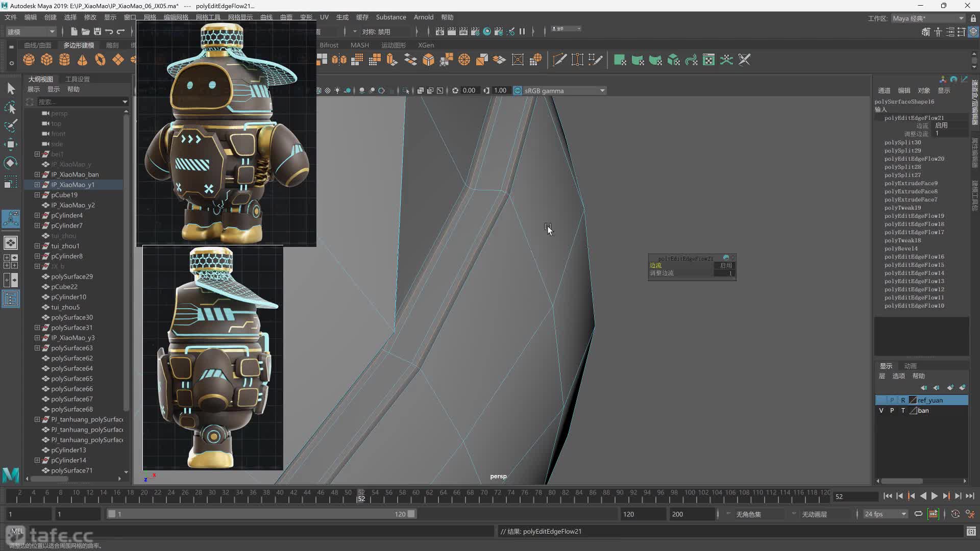Select polyEditEdgeFlow20 in channel box inputs
This screenshot has width=980, height=551.
pyautogui.click(x=914, y=159)
